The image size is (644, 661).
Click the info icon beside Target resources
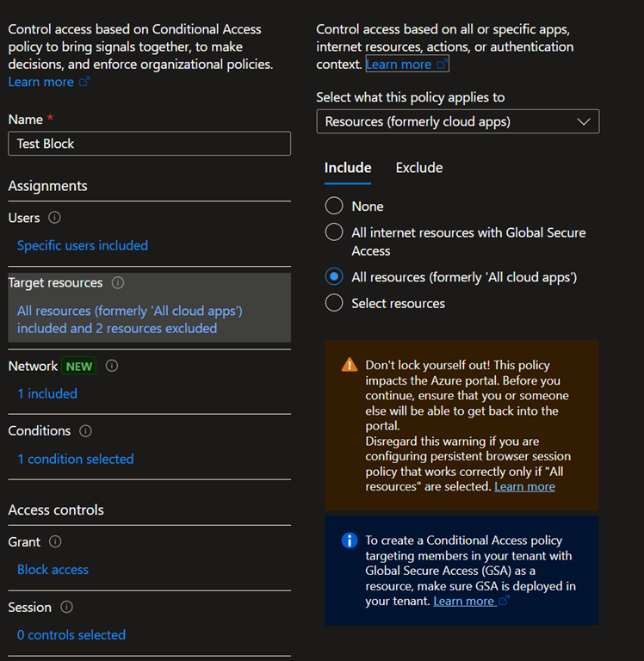[x=118, y=283]
